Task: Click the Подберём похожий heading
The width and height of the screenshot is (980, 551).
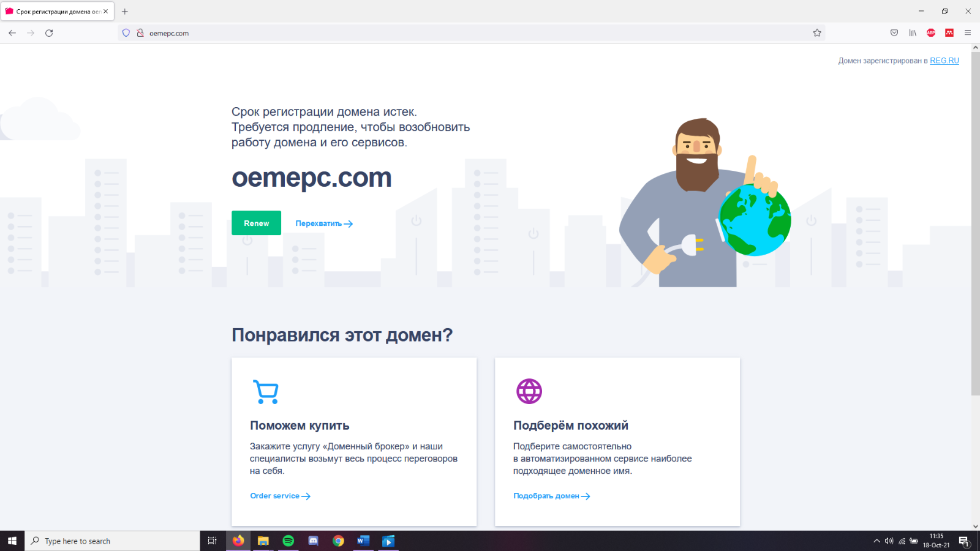Action: pyautogui.click(x=571, y=425)
